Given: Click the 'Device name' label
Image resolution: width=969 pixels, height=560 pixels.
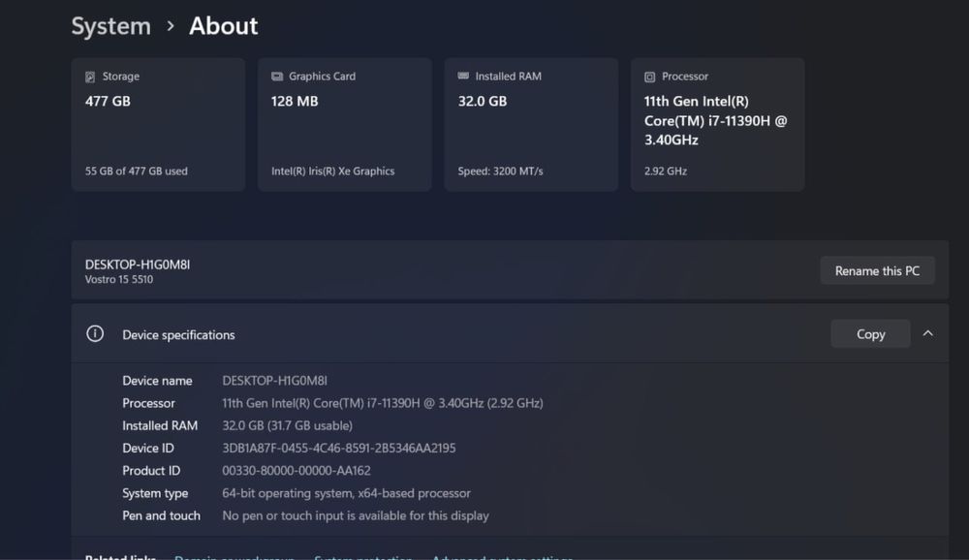Looking at the screenshot, I should click(157, 381).
